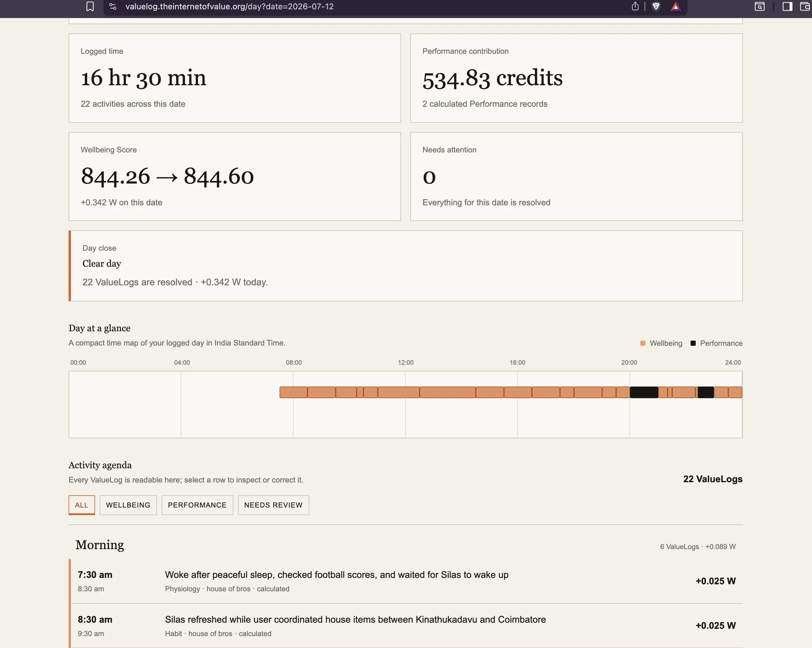Select the black Performance block starting at 20:00
This screenshot has height=648, width=812.
coord(644,392)
